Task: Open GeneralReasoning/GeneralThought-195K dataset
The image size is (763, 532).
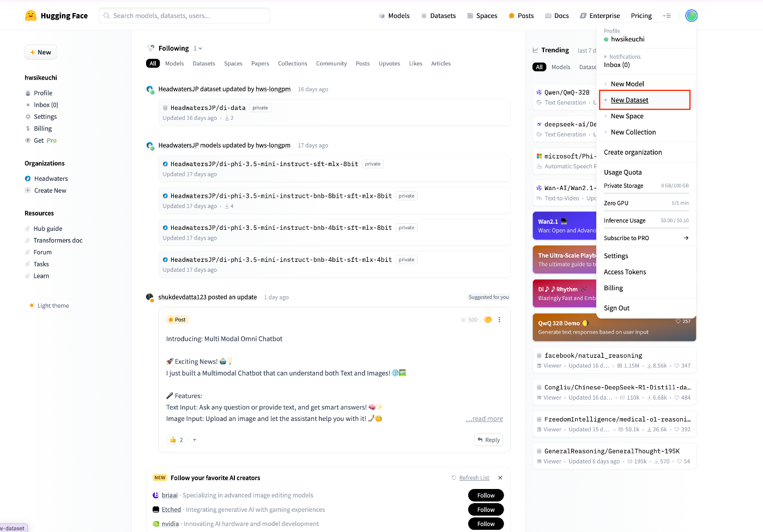Action: [614, 456]
